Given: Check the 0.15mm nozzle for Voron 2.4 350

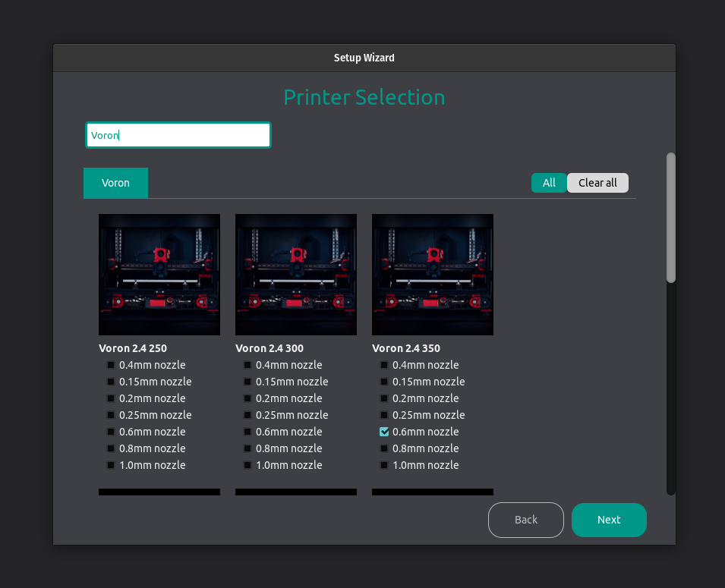Looking at the screenshot, I should coord(384,382).
